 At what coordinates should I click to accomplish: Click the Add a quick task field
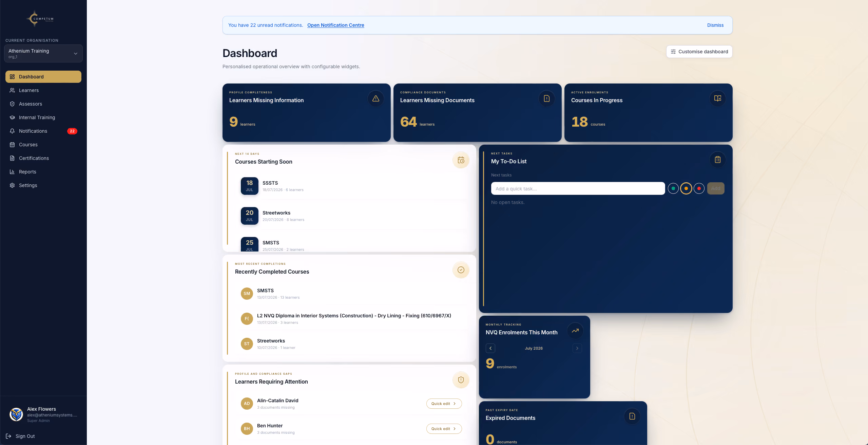tap(578, 188)
